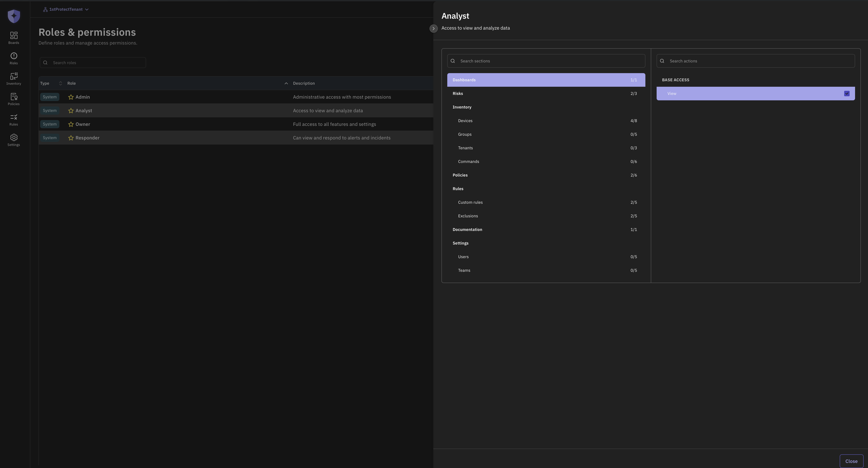Click the magnifier in Search sections
Image resolution: width=868 pixels, height=468 pixels.
(453, 61)
